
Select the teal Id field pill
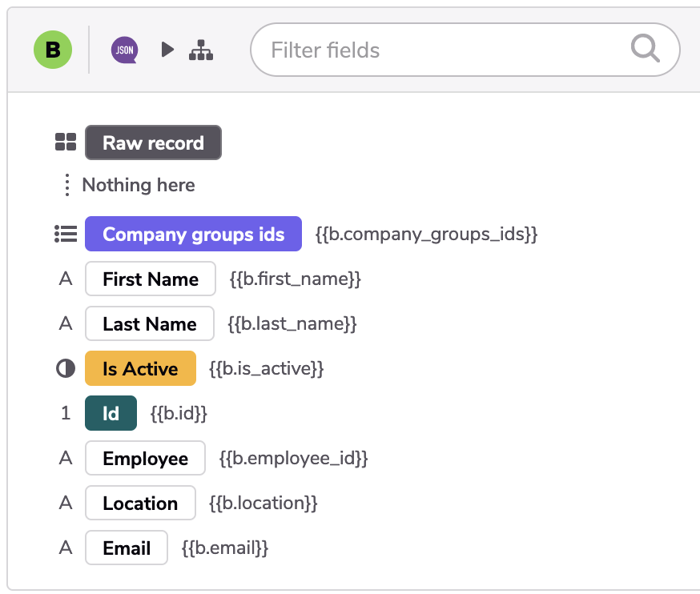[x=111, y=413]
